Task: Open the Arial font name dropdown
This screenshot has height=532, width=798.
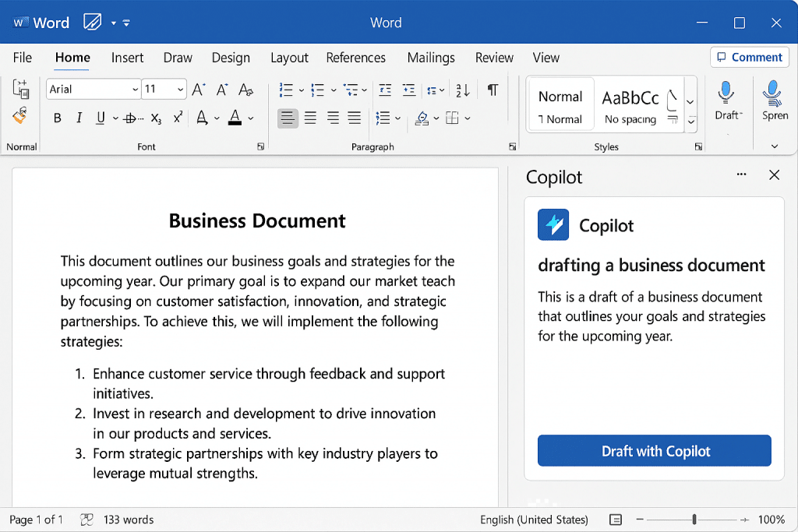Action: (x=134, y=90)
